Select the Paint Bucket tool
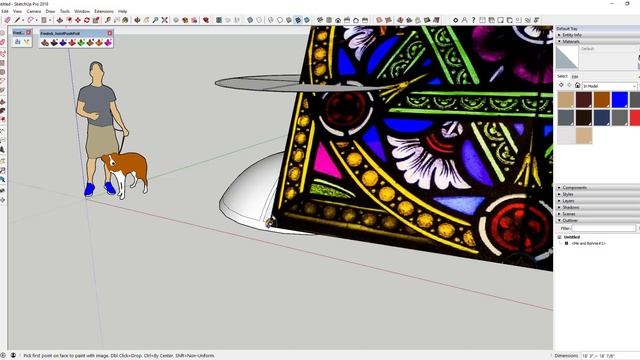The height and width of the screenshot is (360, 640). [125, 20]
